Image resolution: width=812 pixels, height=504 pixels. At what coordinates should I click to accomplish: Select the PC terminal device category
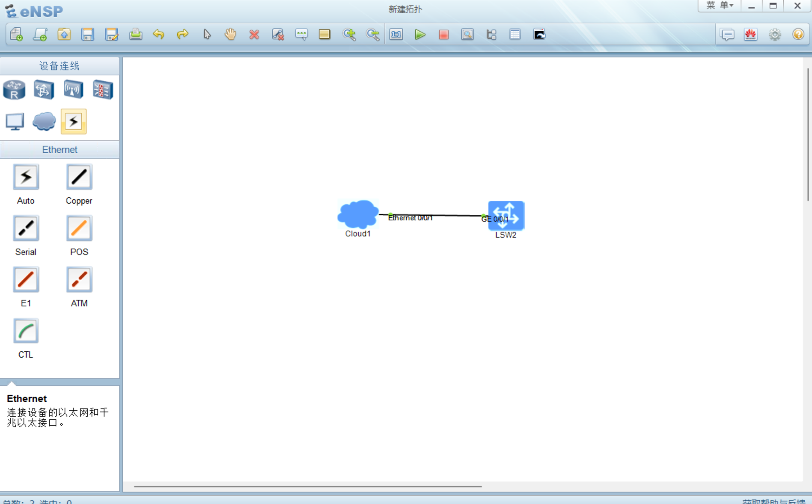(x=15, y=122)
